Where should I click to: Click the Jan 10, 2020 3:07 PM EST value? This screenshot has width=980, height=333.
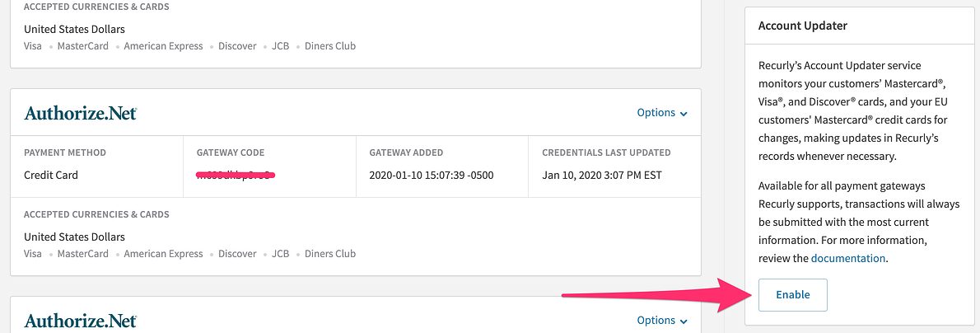pyautogui.click(x=601, y=175)
